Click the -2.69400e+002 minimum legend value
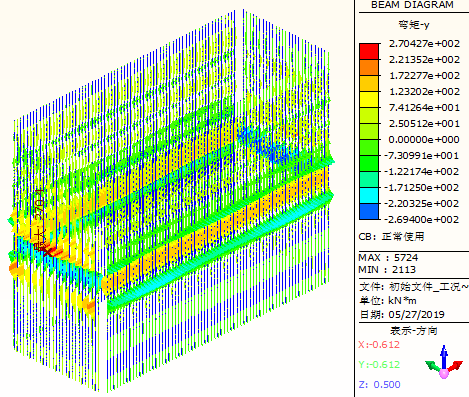Image resolution: width=469 pixels, height=397 pixels. click(422, 220)
